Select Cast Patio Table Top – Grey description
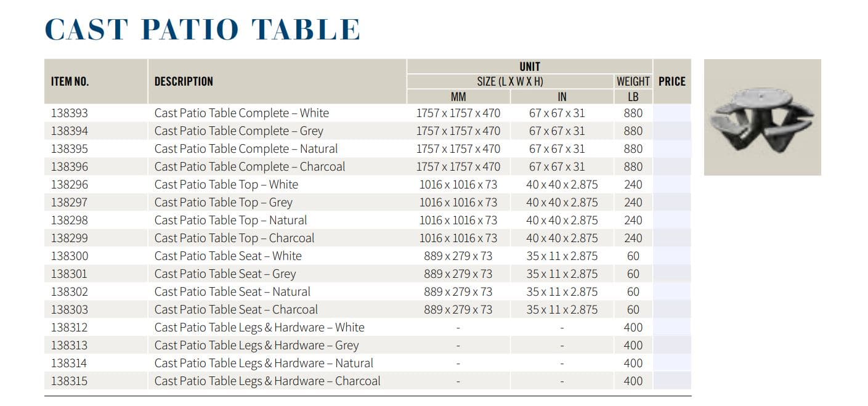Image resolution: width=868 pixels, height=406 pixels. coord(223,203)
